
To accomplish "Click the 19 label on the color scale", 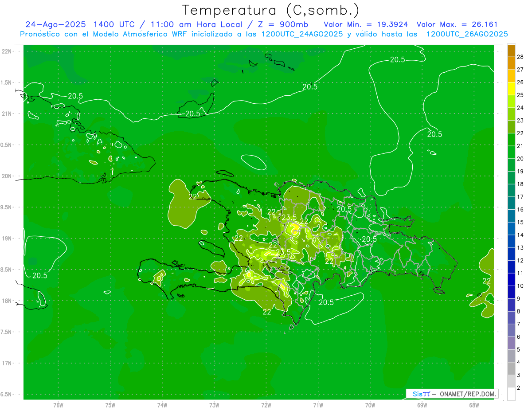I will 520,171.
